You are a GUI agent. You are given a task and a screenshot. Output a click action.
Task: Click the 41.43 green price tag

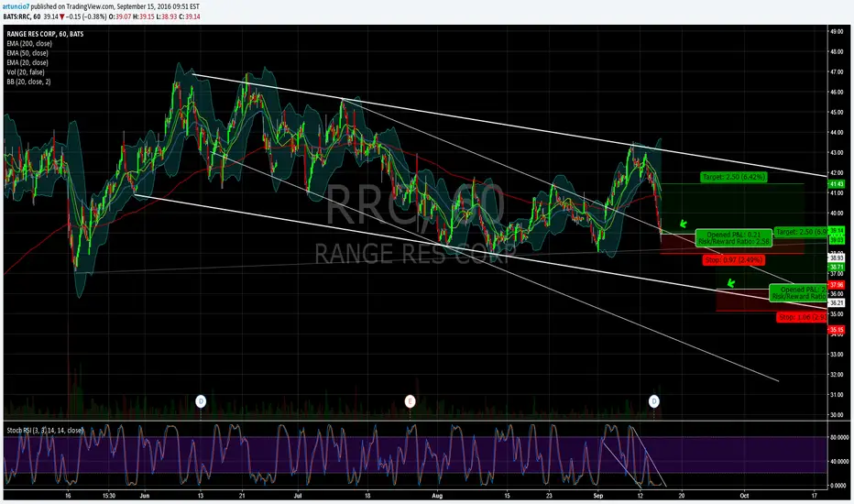(x=836, y=184)
